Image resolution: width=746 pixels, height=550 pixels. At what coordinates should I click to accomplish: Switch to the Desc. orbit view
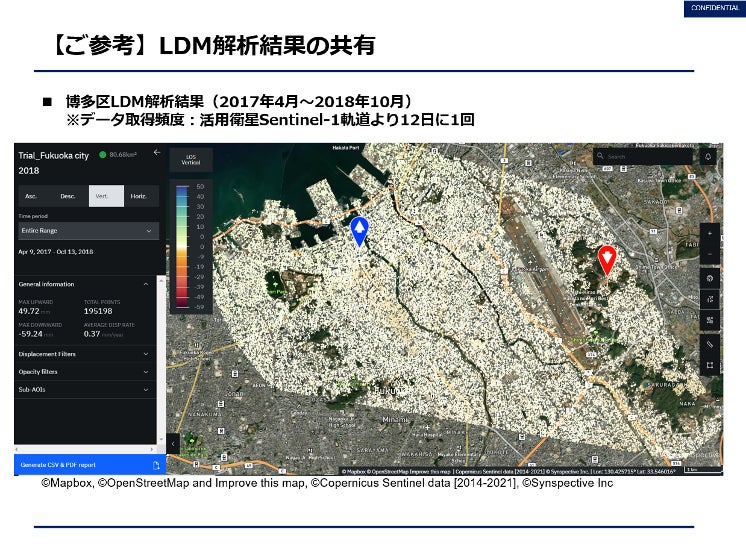(68, 196)
